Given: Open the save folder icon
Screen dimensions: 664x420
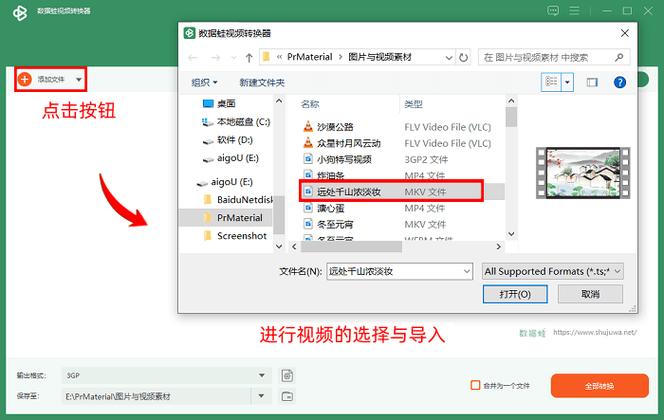Looking at the screenshot, I should (x=288, y=396).
